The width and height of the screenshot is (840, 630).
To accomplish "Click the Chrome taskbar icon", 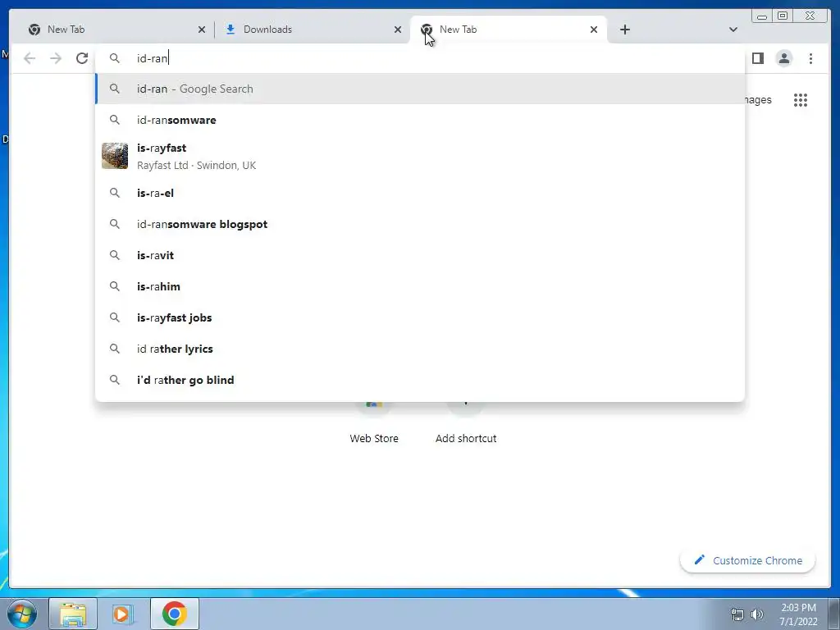I will coord(175,614).
